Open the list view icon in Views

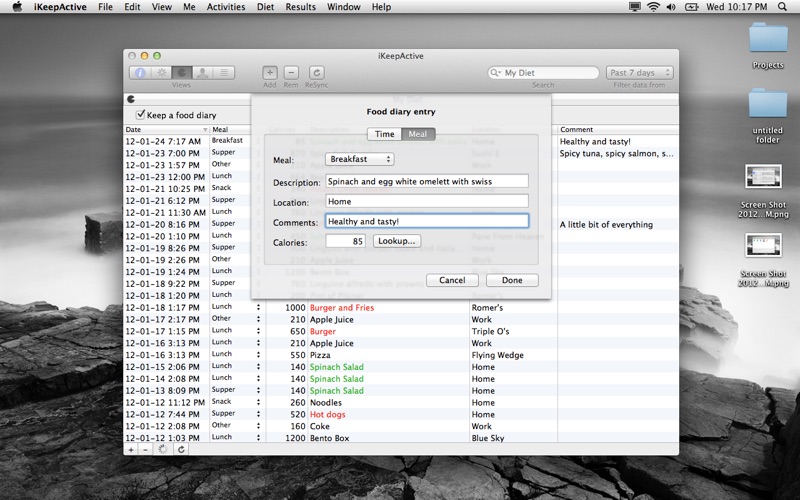(x=224, y=73)
